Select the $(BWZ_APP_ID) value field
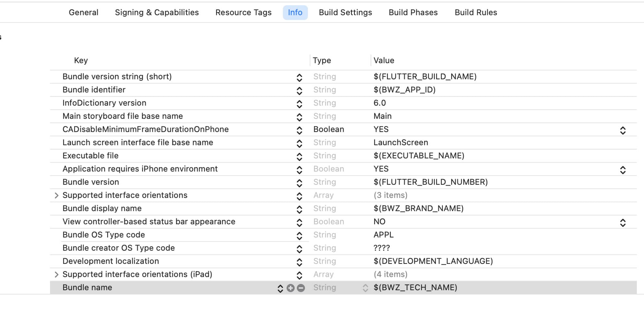The image size is (644, 309). point(404,90)
